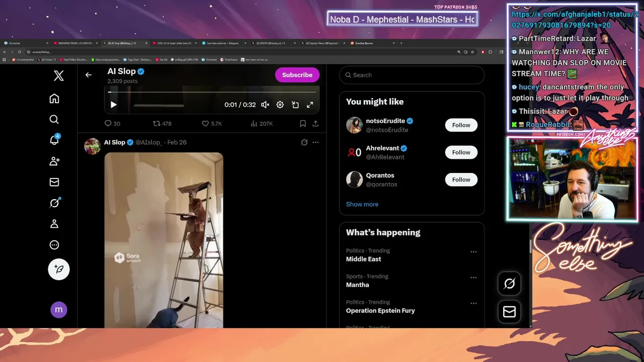This screenshot has width=644, height=362.
Task: Open Mantha trending topic
Action: click(x=357, y=285)
